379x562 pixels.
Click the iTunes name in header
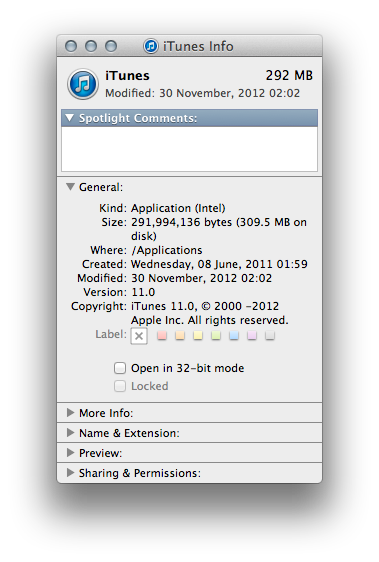click(127, 76)
